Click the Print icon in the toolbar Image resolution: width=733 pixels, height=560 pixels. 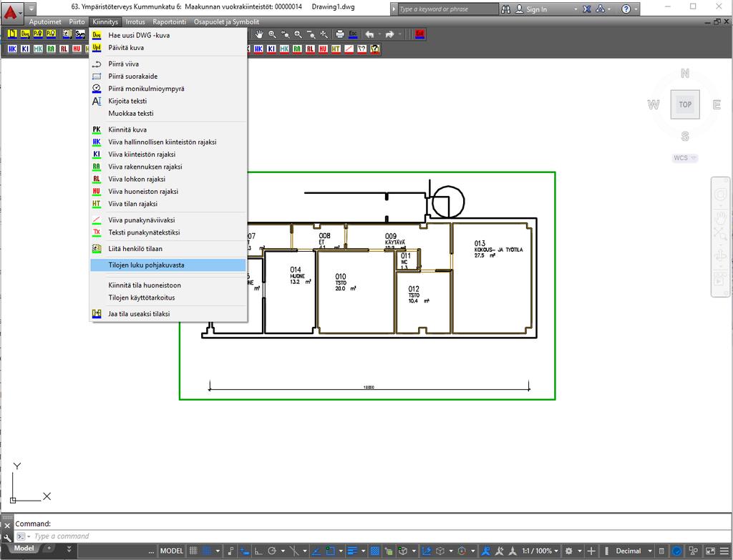coord(340,34)
